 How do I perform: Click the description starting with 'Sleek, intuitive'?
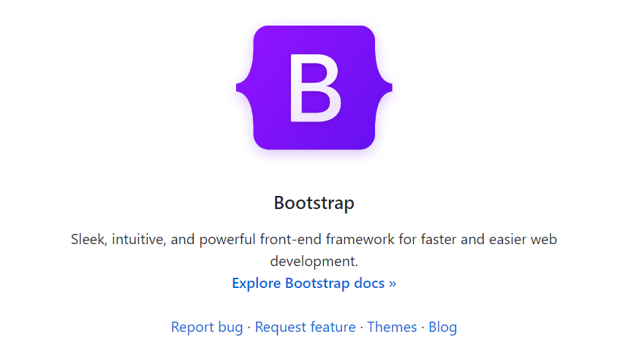coord(314,250)
